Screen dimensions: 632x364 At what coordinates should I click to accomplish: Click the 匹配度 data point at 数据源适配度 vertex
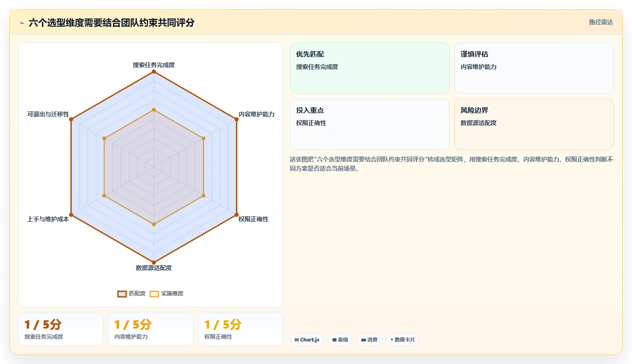coord(154,263)
